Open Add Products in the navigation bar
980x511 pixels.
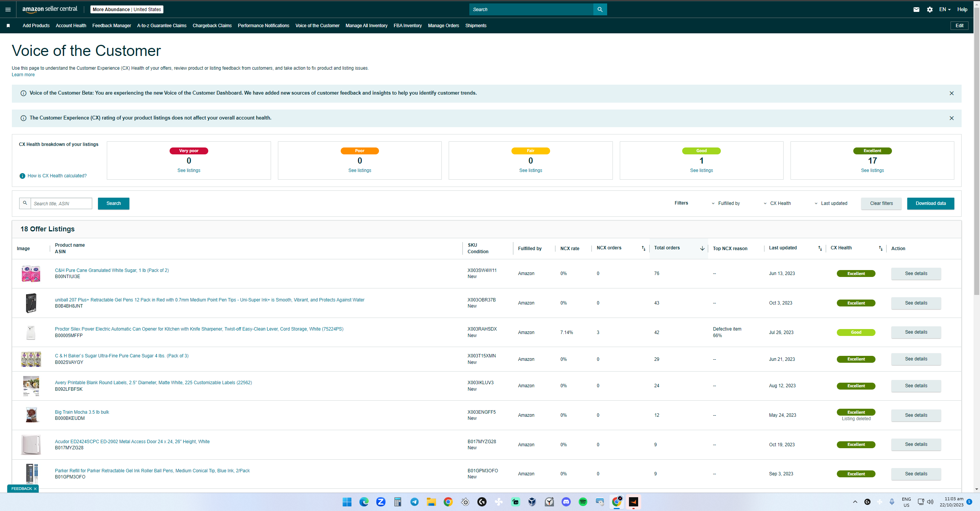pos(36,26)
